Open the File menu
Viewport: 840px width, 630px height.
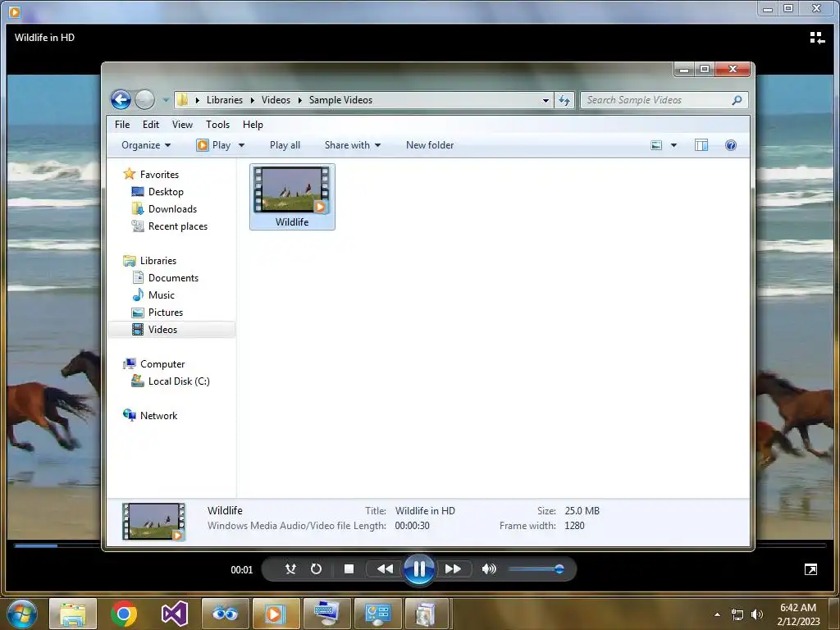(x=122, y=125)
